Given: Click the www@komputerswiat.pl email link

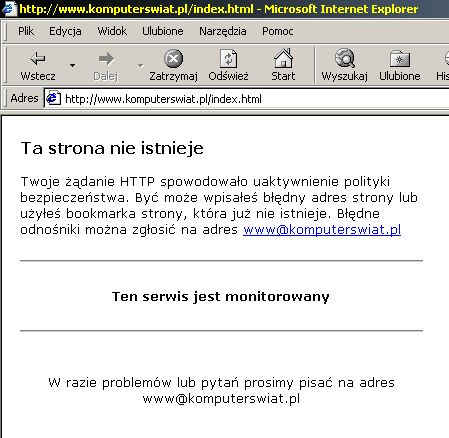Looking at the screenshot, I should pyautogui.click(x=322, y=230).
